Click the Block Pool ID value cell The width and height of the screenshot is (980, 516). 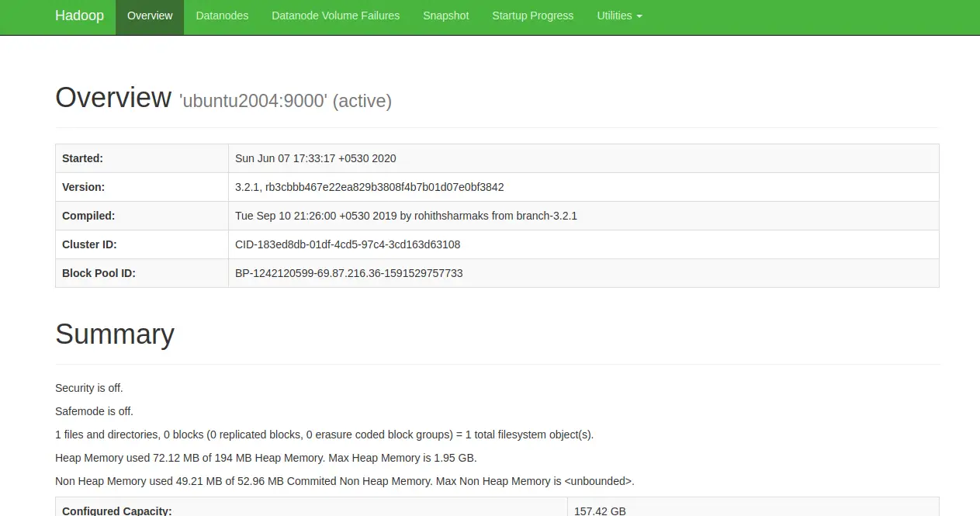pos(583,273)
